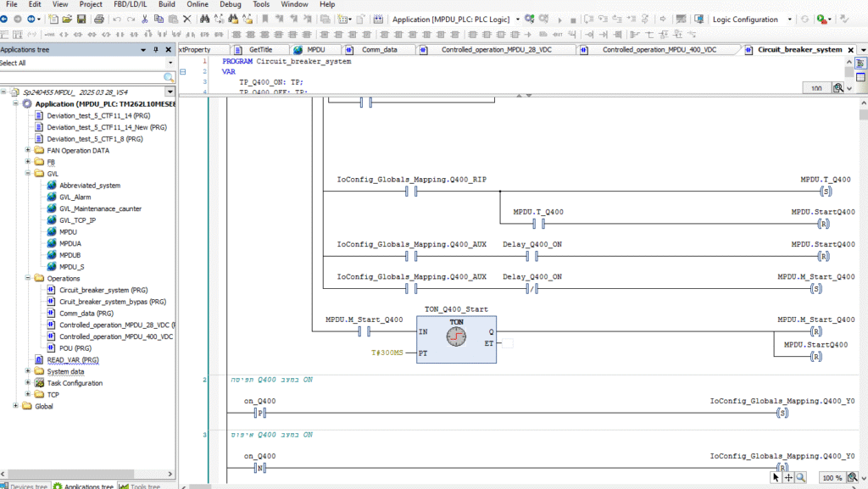Pin the Applications tree panel
Image resolution: width=868 pixels, height=489 pixels.
point(156,50)
